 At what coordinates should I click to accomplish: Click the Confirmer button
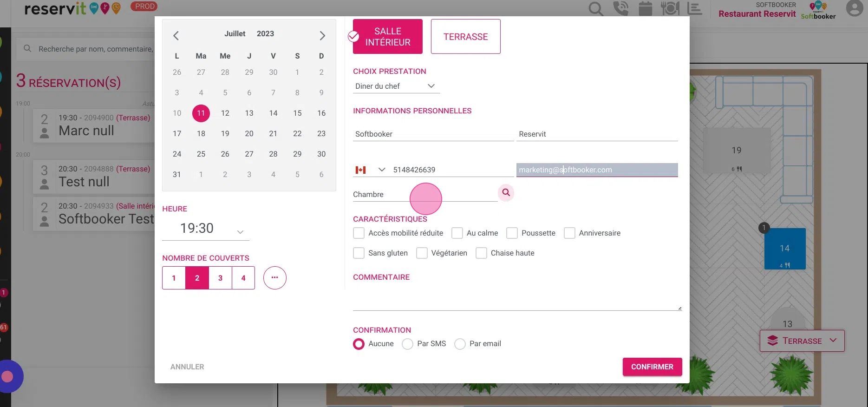click(652, 367)
